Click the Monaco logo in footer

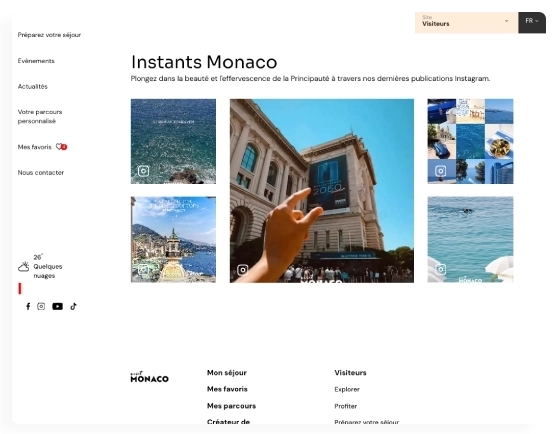(150, 377)
